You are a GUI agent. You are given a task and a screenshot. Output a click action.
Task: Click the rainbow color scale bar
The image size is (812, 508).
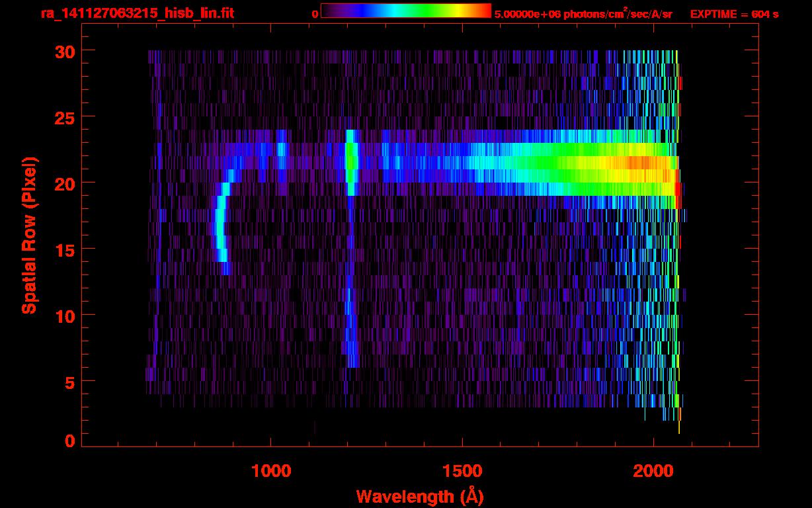coord(406,11)
